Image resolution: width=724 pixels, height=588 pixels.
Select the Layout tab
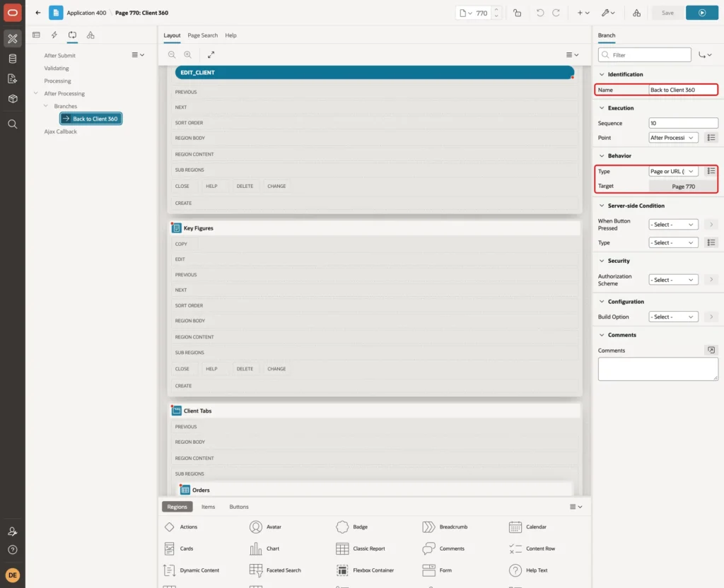click(172, 35)
